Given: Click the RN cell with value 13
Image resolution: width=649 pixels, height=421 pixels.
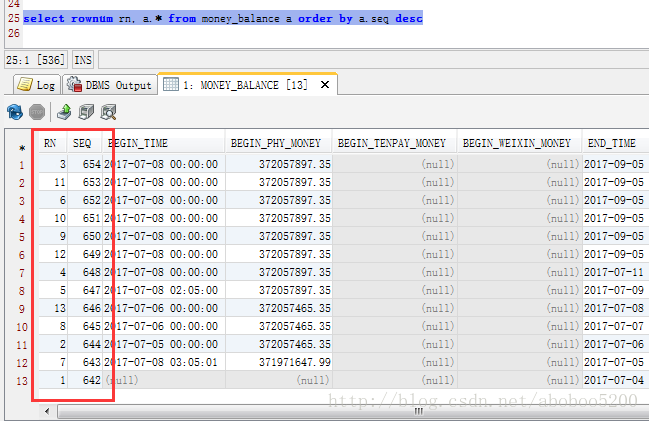Looking at the screenshot, I should click(x=53, y=308).
